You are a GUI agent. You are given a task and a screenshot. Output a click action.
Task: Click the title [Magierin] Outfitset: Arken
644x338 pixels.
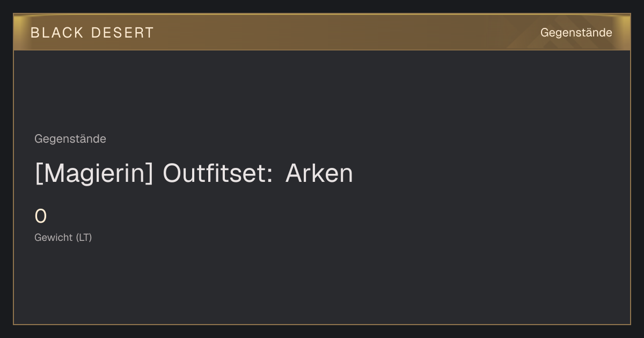pyautogui.click(x=194, y=174)
